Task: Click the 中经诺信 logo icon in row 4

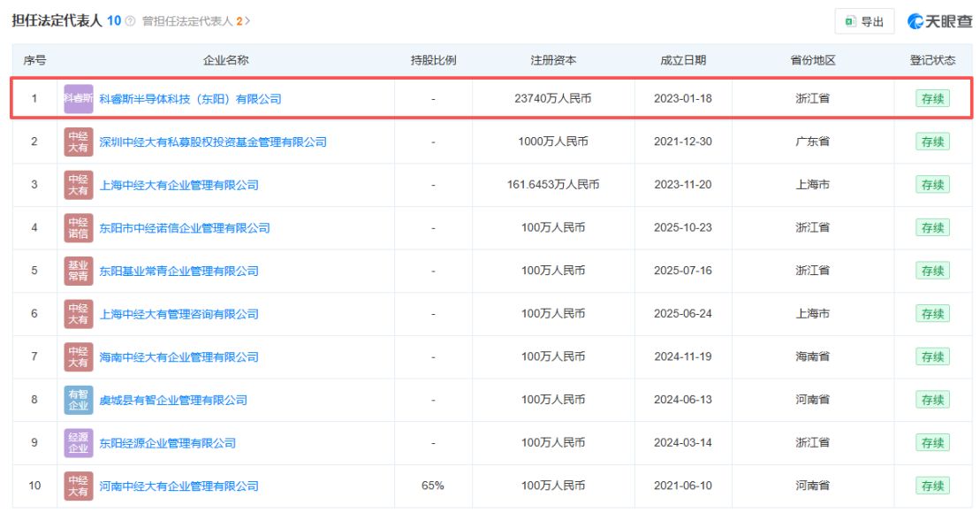Action: [x=78, y=227]
